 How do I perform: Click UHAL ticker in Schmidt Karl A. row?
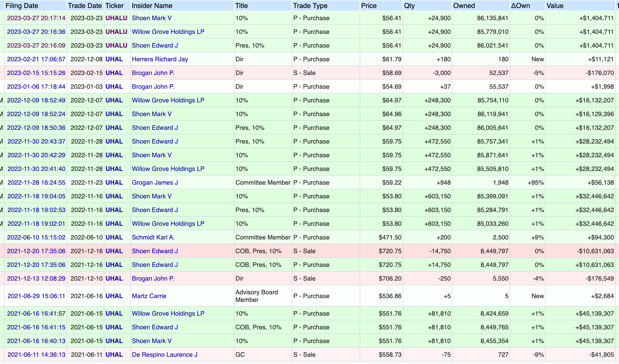pyautogui.click(x=114, y=237)
